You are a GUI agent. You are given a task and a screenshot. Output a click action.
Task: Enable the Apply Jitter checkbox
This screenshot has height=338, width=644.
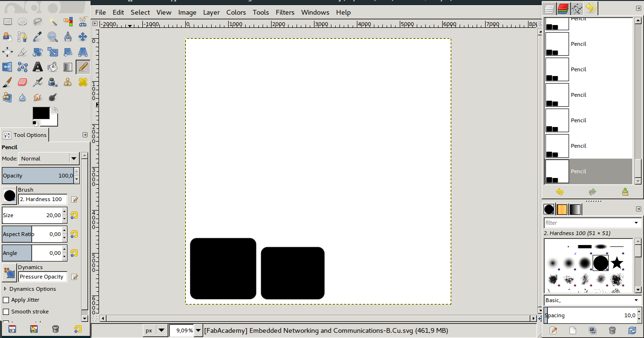tap(6, 300)
